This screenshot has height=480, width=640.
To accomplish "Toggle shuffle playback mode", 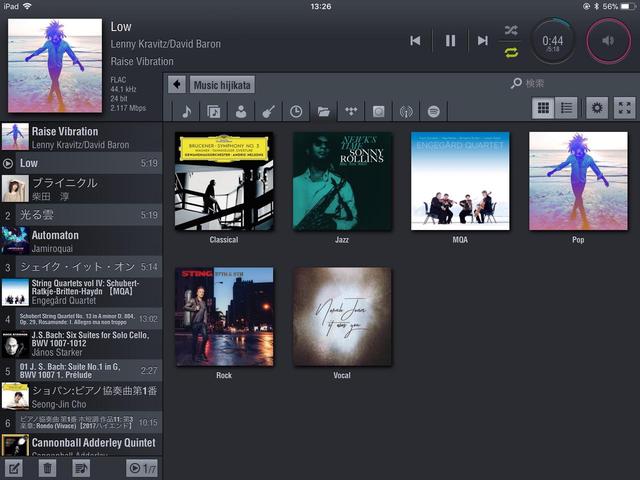I will pos(511,30).
